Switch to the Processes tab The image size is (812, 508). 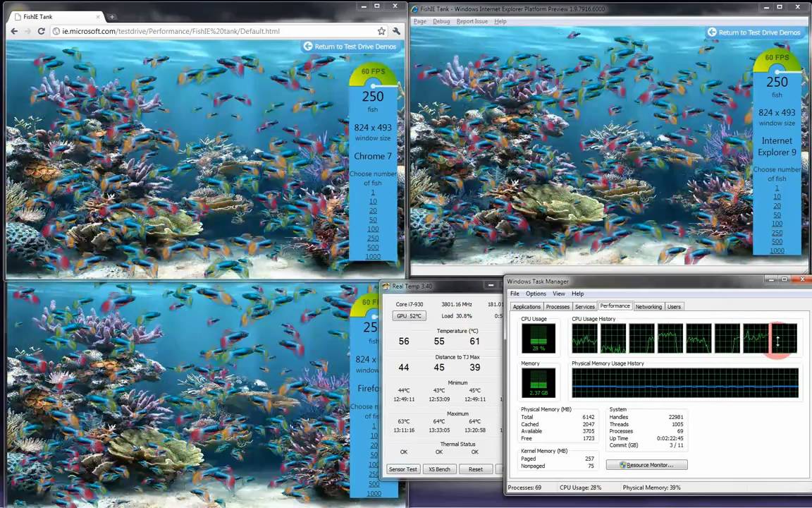tap(558, 307)
